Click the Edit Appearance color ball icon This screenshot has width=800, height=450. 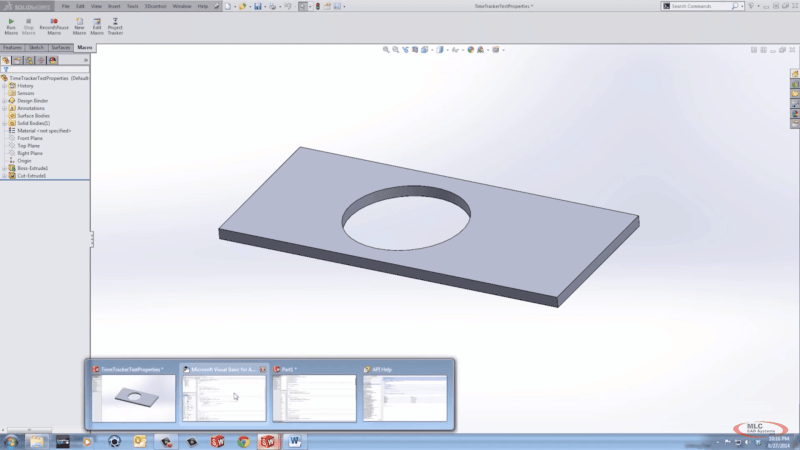[x=470, y=49]
